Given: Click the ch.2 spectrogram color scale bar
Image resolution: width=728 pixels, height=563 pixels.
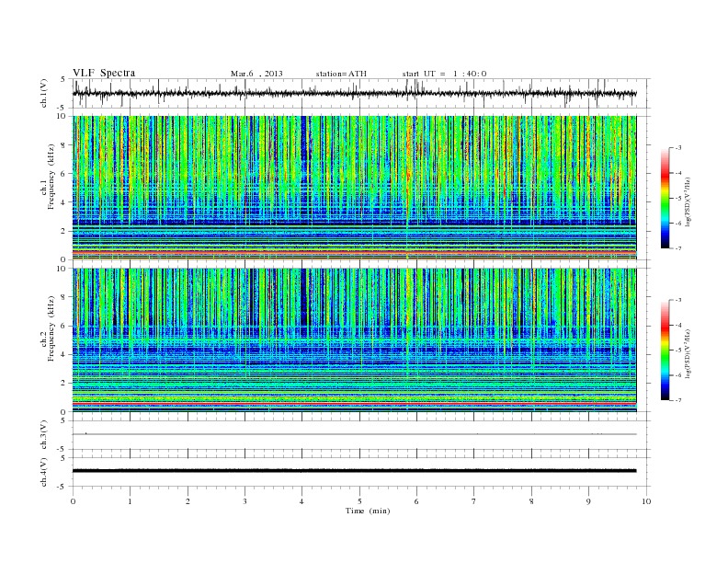Looking at the screenshot, I should coord(665,350).
